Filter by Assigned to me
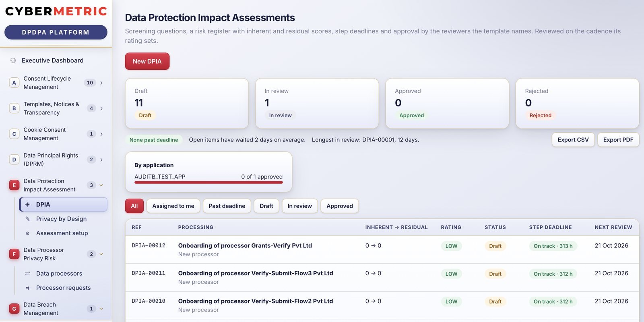Viewport: 644px width, 322px height. (x=173, y=206)
